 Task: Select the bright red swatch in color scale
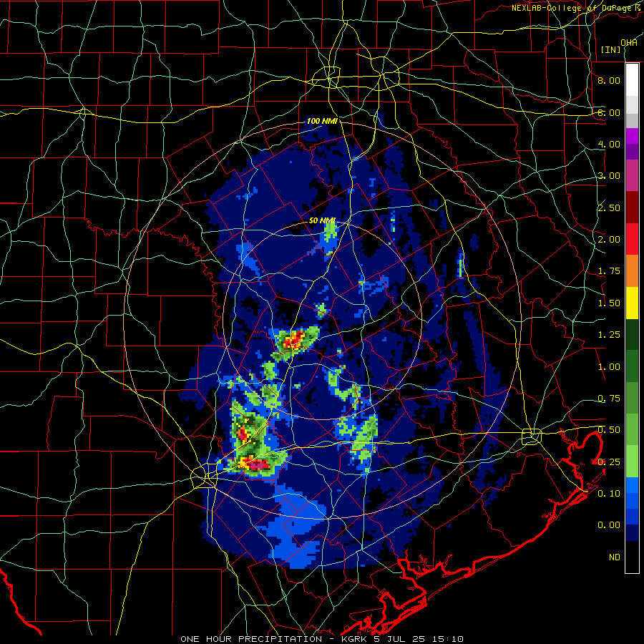coord(632,240)
